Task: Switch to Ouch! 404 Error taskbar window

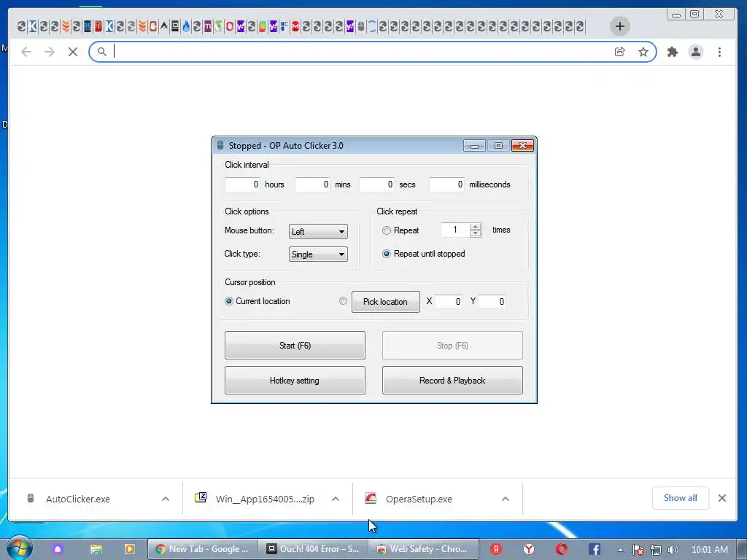Action: tap(313, 549)
